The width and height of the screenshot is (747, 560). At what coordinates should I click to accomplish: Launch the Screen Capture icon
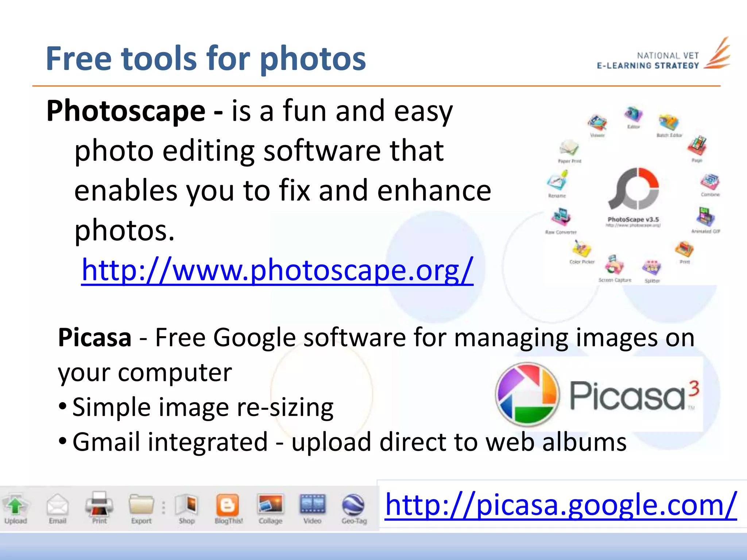pos(615,265)
